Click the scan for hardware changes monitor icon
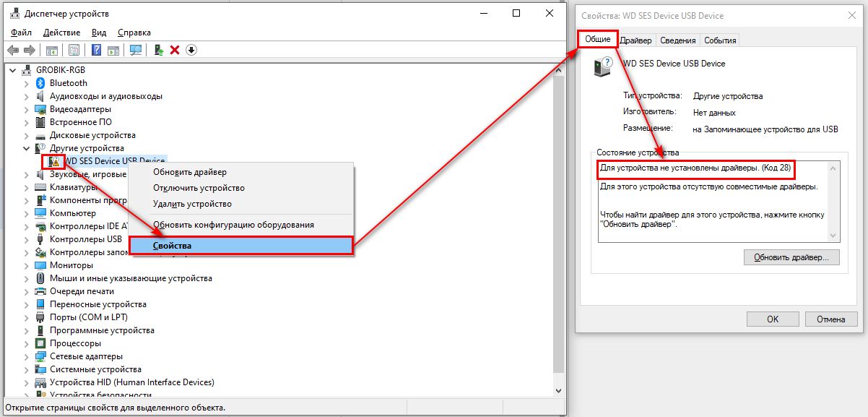 pyautogui.click(x=135, y=50)
